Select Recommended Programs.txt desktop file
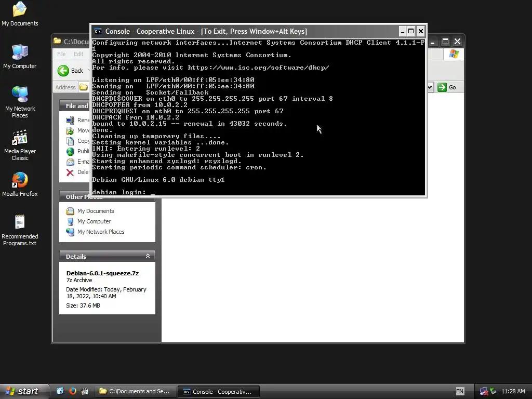 click(20, 230)
